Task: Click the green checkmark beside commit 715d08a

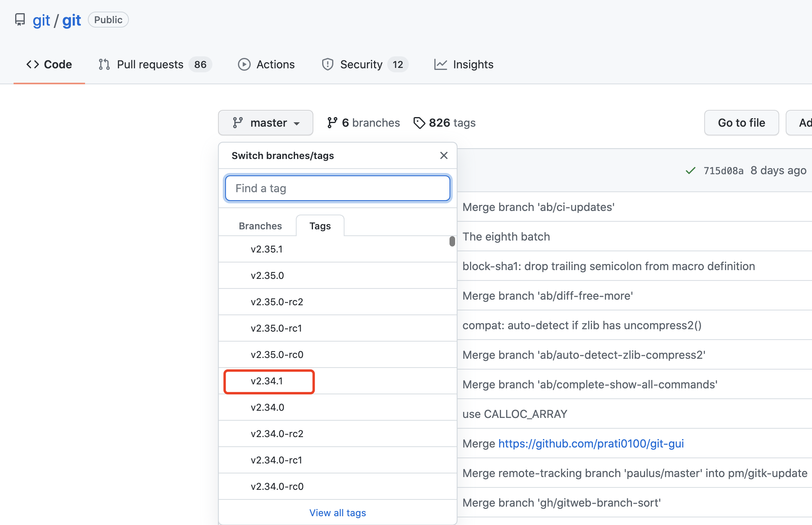Action: pos(690,170)
